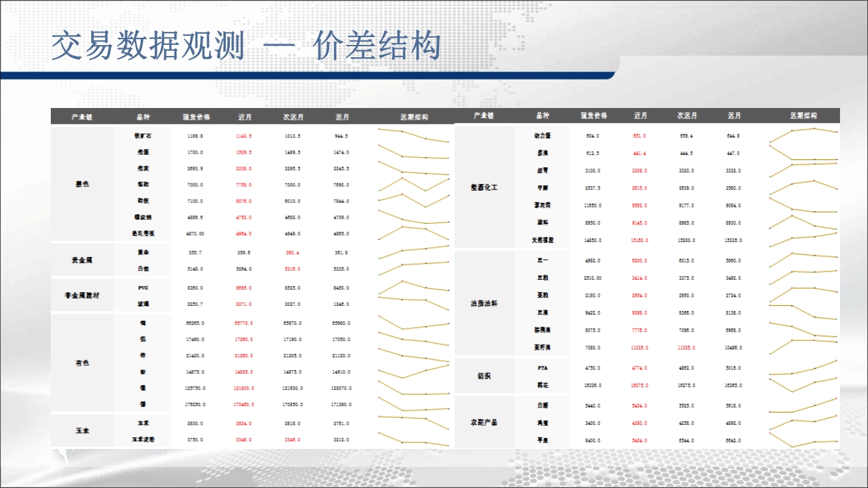This screenshot has width=868, height=488.
Task: Click the PTA row forward-structure sparkline
Action: pos(803,369)
